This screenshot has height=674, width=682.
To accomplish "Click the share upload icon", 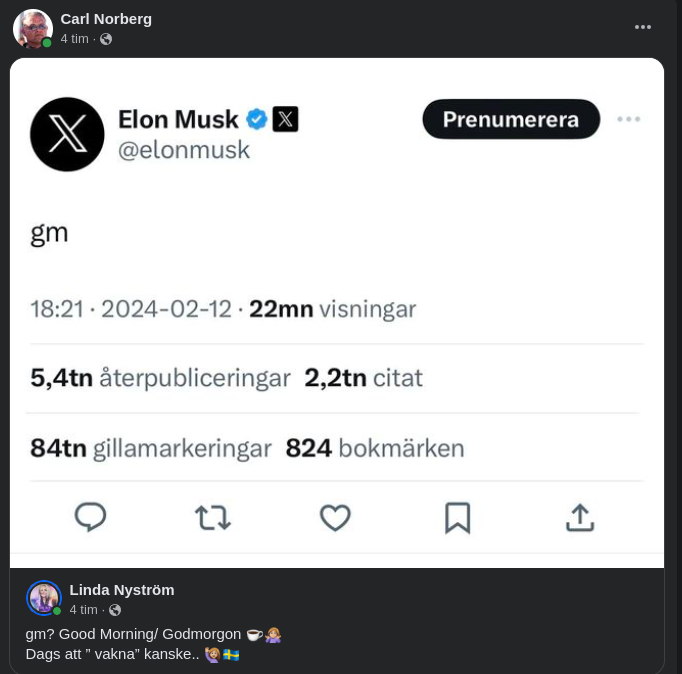I will (x=580, y=517).
